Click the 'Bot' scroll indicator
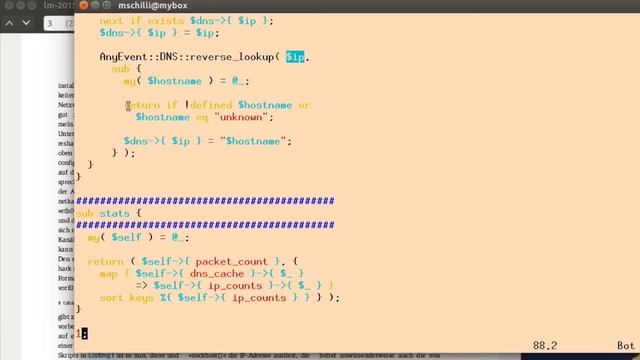This screenshot has height=360, width=640. [x=626, y=346]
